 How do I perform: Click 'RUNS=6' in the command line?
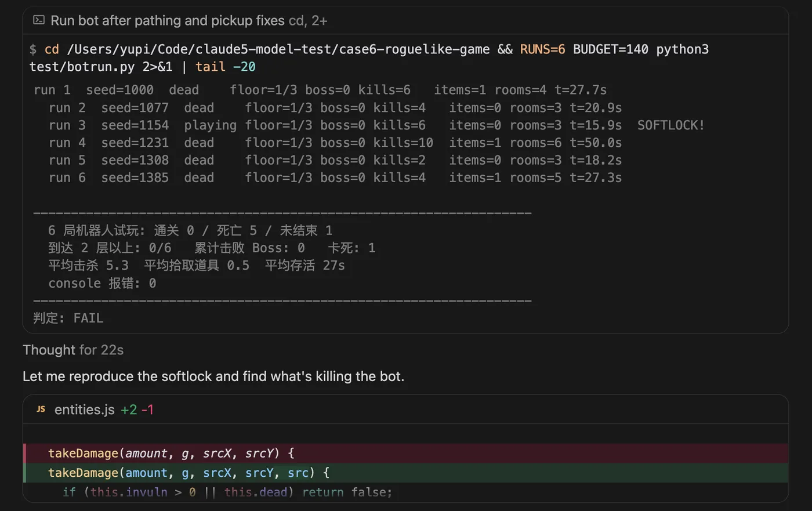click(542, 49)
